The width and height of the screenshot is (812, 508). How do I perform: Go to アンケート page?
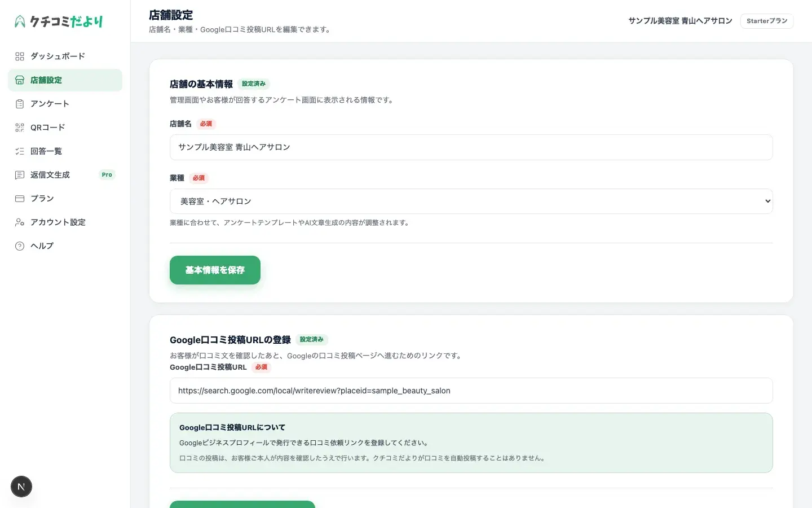65,104
